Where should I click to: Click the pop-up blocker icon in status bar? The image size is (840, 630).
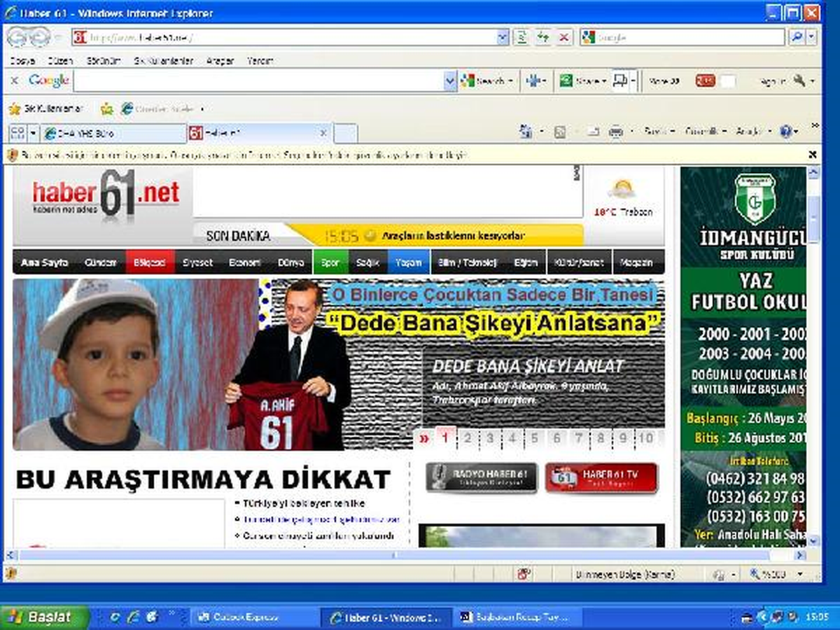tap(524, 574)
